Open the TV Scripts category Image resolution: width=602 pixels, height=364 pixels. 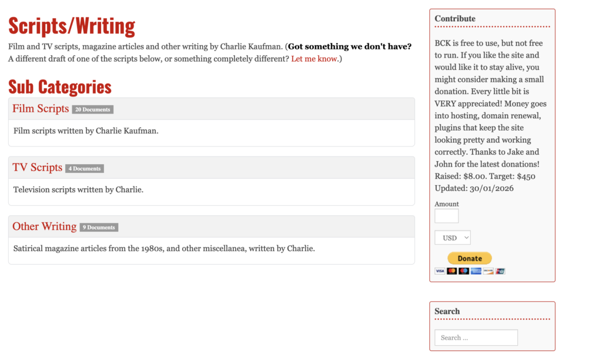tap(37, 168)
